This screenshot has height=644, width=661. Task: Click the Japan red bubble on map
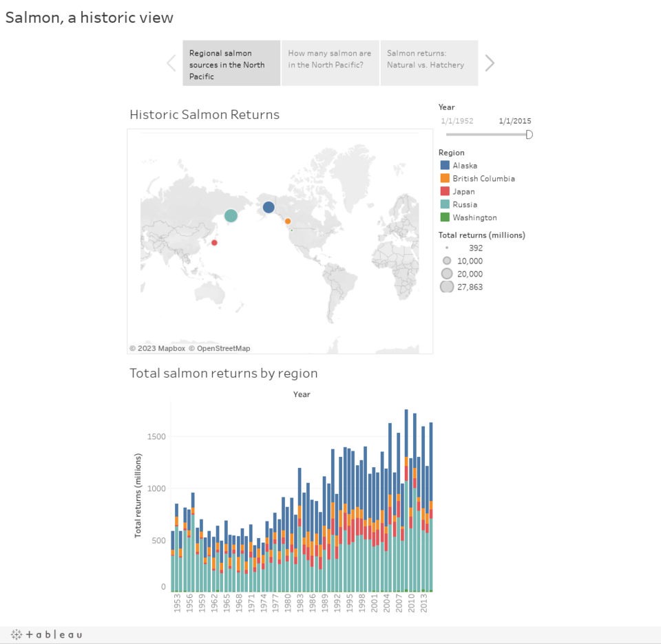pyautogui.click(x=214, y=243)
